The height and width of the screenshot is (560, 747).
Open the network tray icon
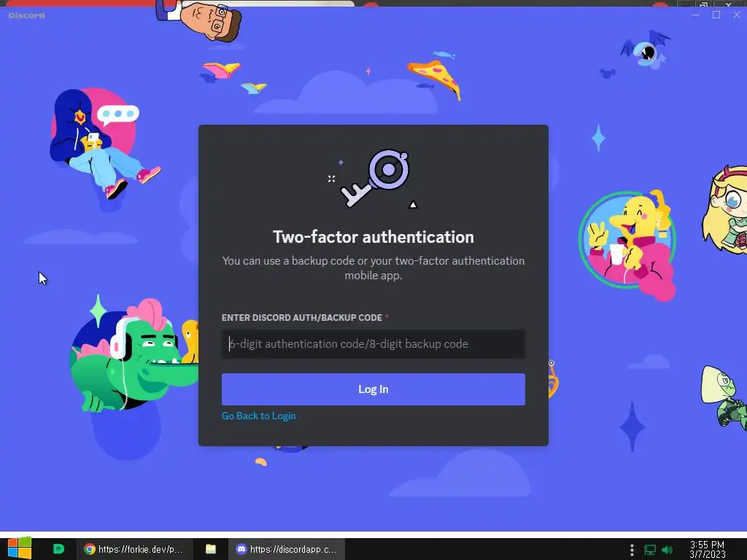(650, 550)
